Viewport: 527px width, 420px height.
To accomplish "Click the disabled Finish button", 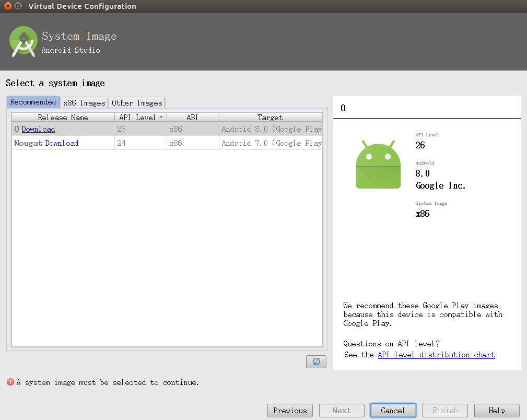I will [445, 411].
